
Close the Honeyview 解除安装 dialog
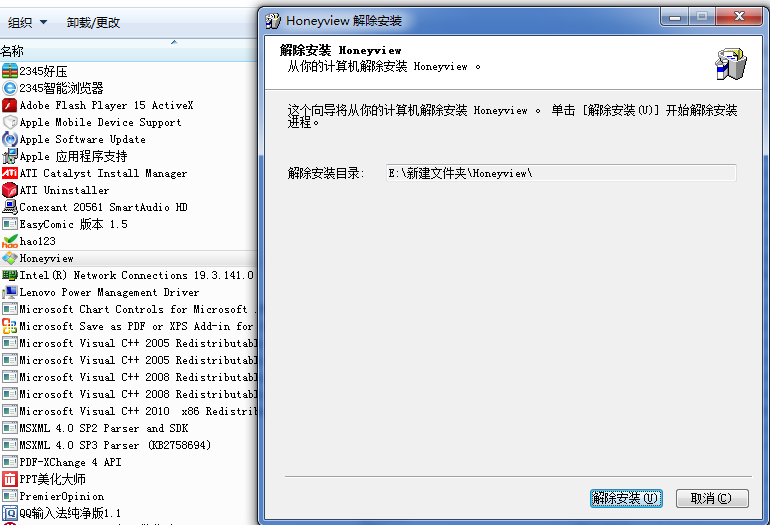point(739,17)
